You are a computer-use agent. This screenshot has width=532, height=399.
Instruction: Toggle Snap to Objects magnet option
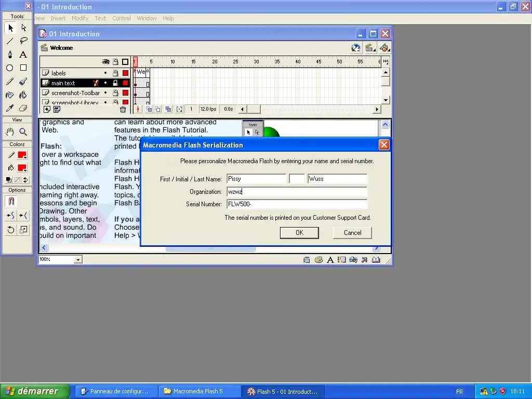pyautogui.click(x=11, y=201)
